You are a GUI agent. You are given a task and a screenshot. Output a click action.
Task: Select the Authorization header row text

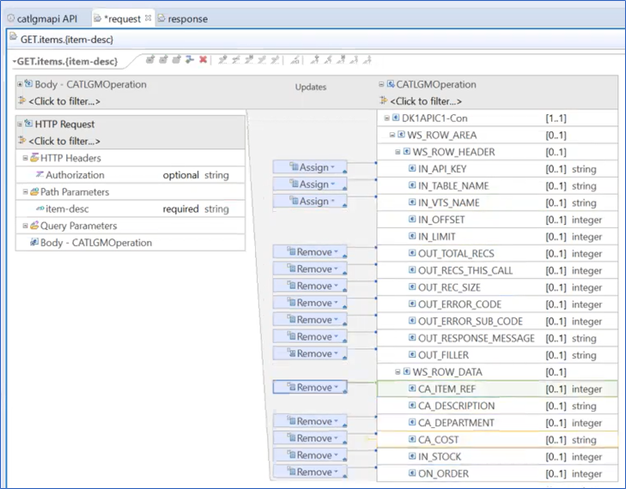(x=75, y=175)
